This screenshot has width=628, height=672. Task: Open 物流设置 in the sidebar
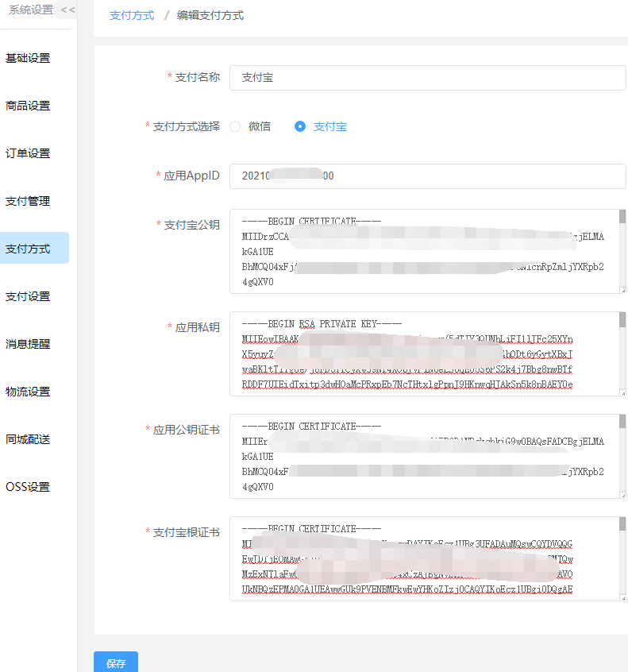click(28, 392)
